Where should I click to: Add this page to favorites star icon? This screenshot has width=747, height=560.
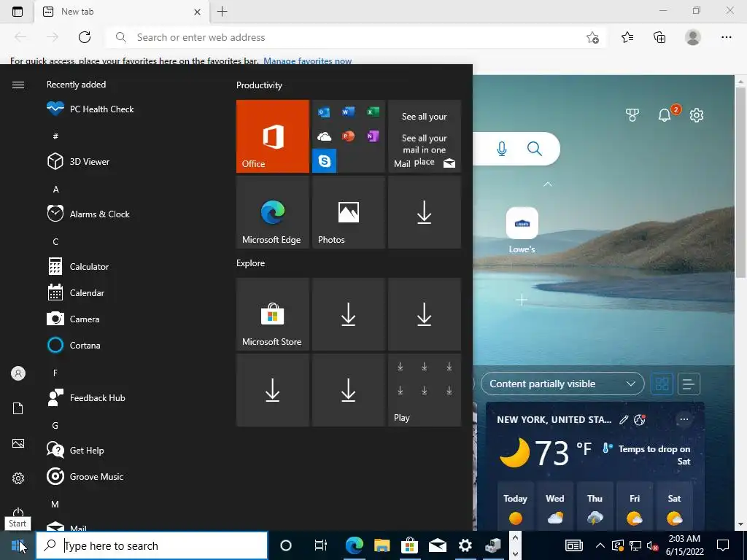(592, 37)
